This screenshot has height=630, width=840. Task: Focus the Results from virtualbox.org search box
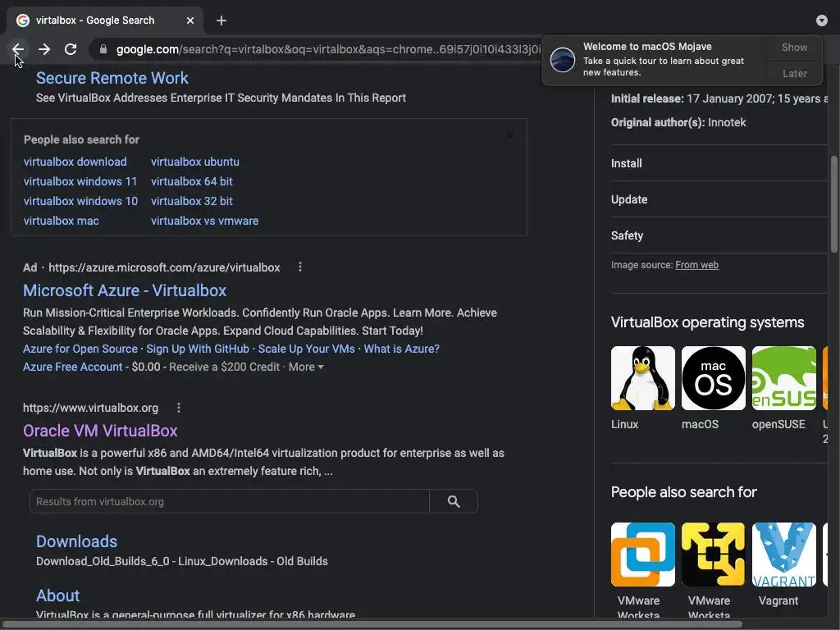point(230,501)
